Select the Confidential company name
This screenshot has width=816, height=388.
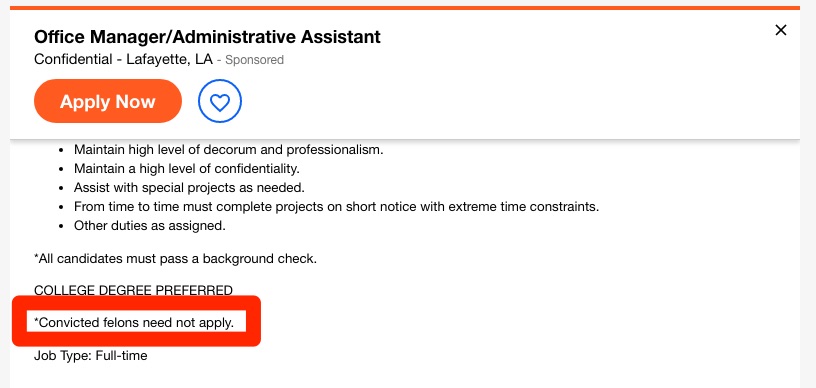point(73,59)
